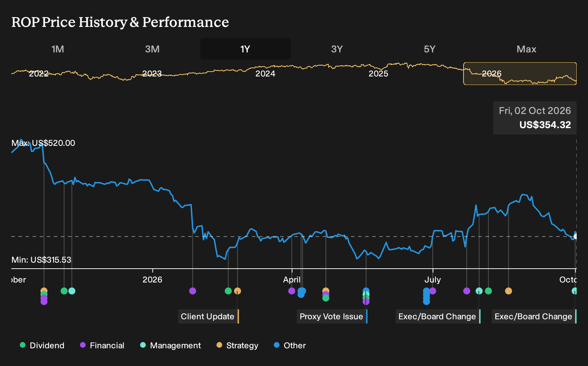588x366 pixels.
Task: Toggle the Financial legend filter
Action: tap(102, 345)
